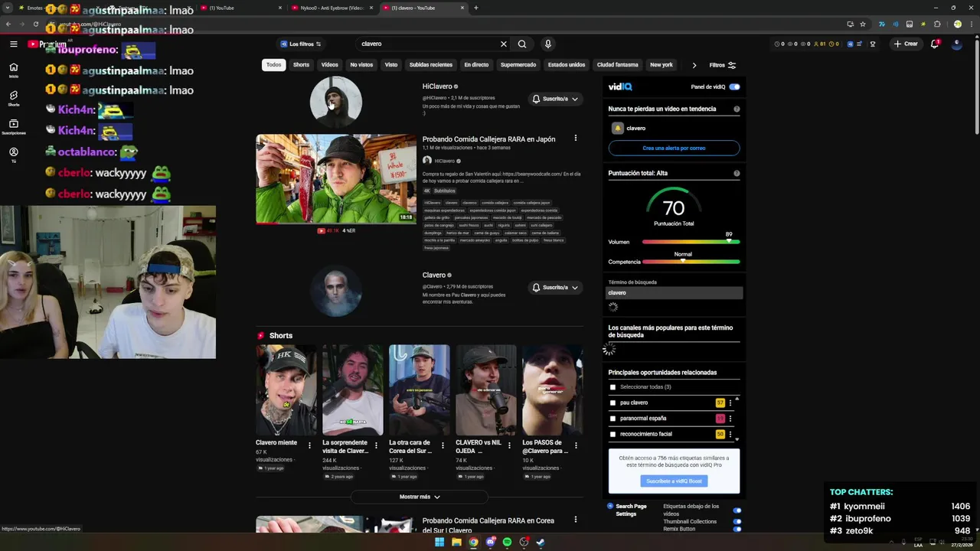The height and width of the screenshot is (551, 980).
Task: Open the Clavero miente short thumbnail
Action: click(x=286, y=390)
